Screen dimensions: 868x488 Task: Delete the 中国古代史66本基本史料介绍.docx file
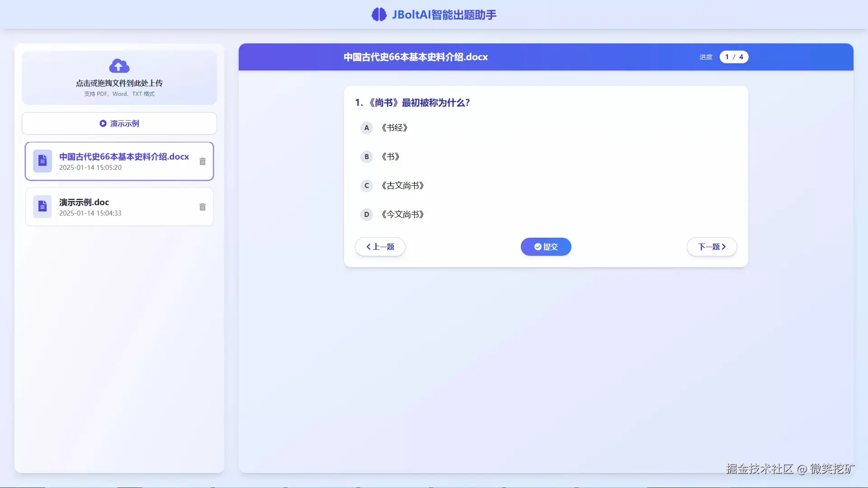point(203,161)
